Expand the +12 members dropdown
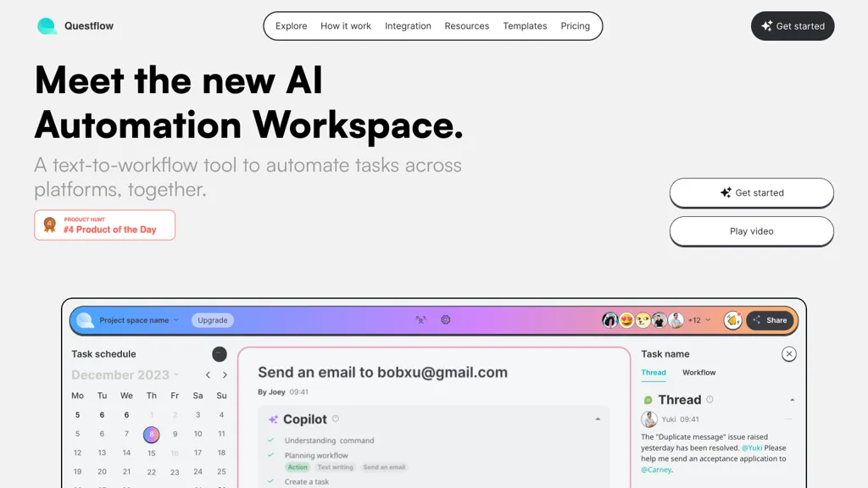Viewport: 868px width, 488px height. tap(699, 320)
